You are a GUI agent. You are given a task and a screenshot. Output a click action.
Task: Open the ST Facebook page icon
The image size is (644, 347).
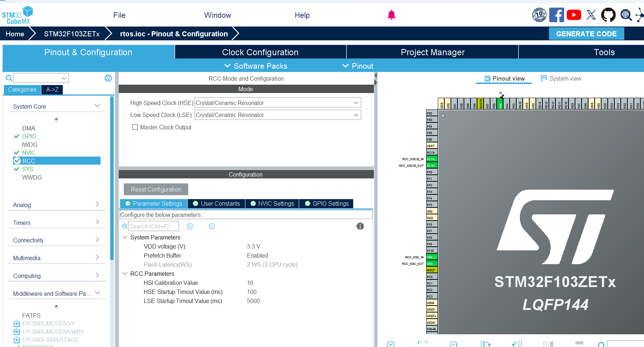[x=557, y=15]
